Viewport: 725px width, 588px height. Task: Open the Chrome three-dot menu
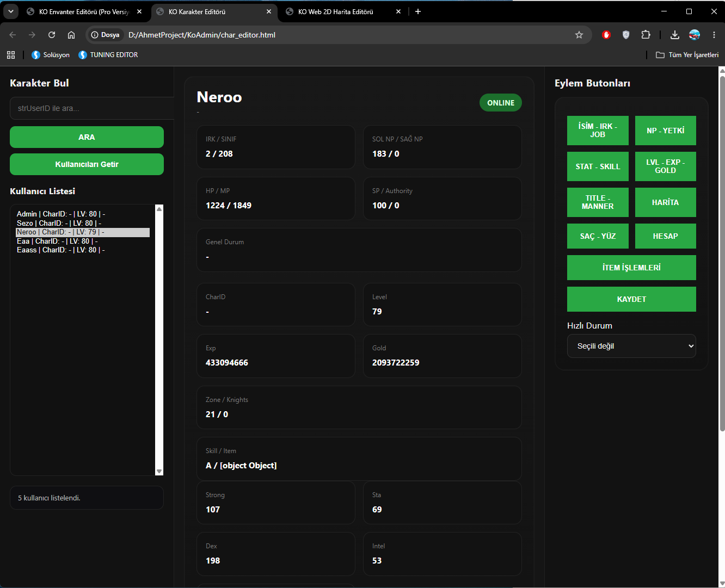tap(714, 35)
